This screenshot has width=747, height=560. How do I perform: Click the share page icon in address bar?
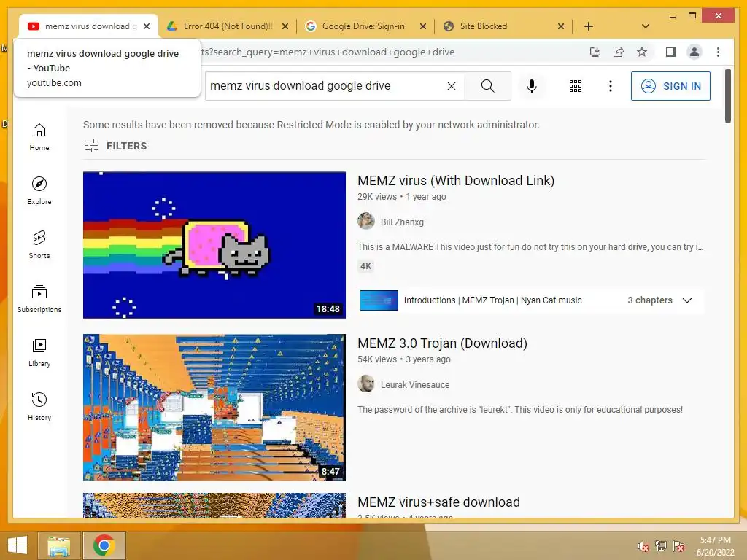coord(619,52)
